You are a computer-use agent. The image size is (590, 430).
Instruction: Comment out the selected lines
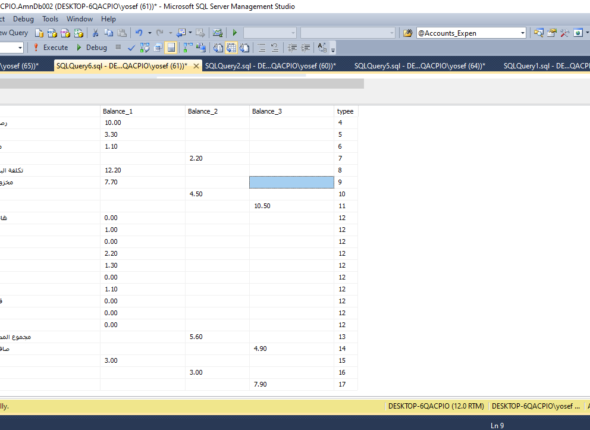click(262, 48)
